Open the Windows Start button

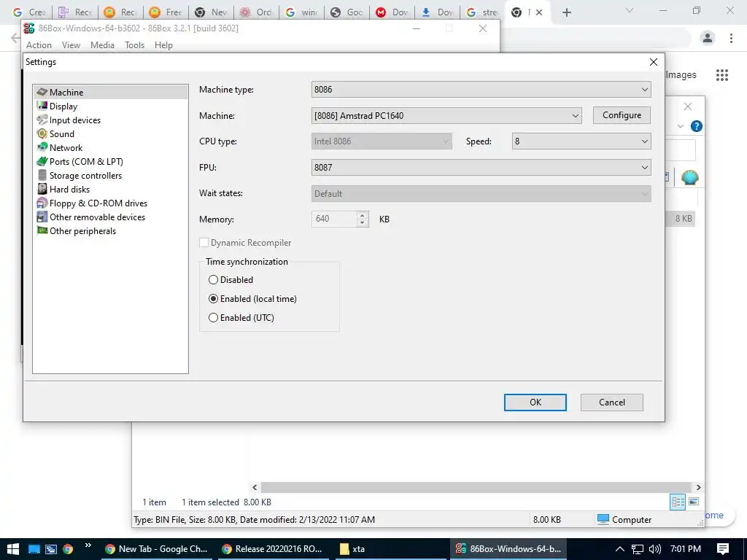13,548
